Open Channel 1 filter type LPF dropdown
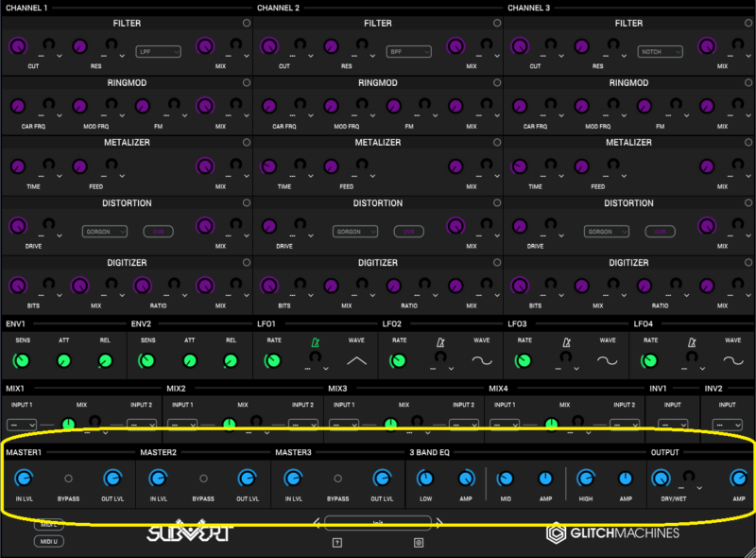 (x=158, y=51)
